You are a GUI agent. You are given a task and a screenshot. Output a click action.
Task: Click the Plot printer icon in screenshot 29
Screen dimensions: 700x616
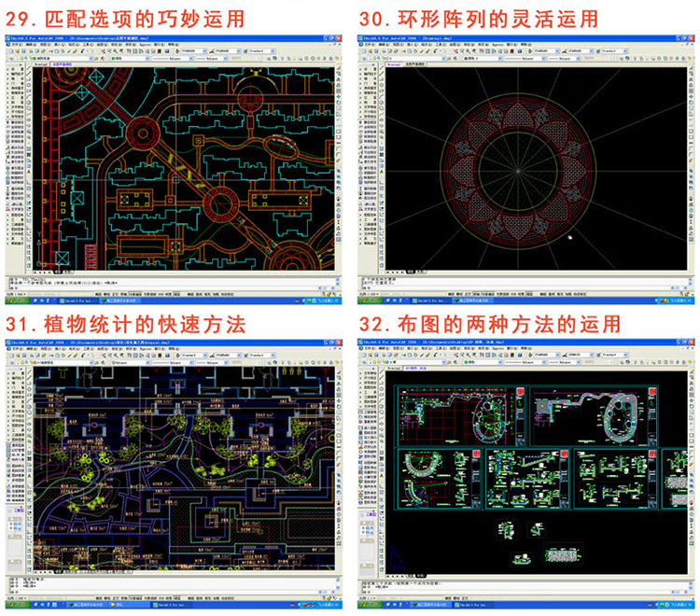(x=31, y=51)
